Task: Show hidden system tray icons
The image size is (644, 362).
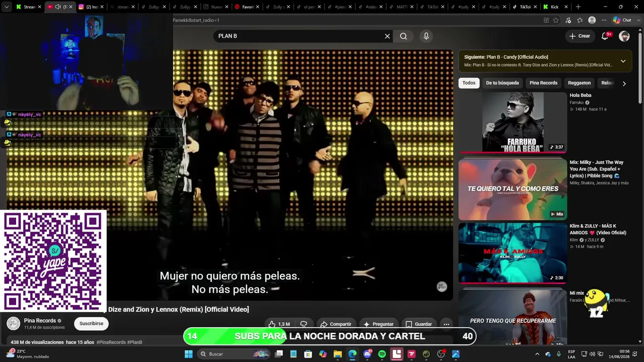Action: coord(537,354)
